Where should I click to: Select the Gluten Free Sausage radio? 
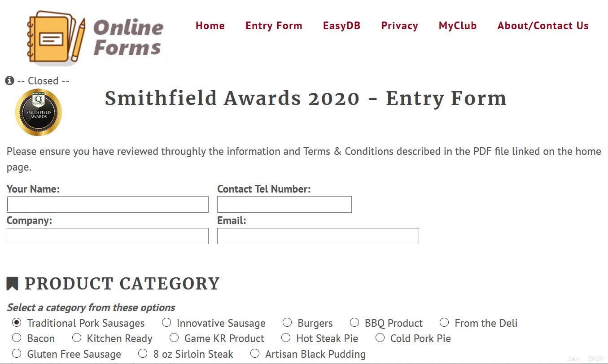point(17,353)
